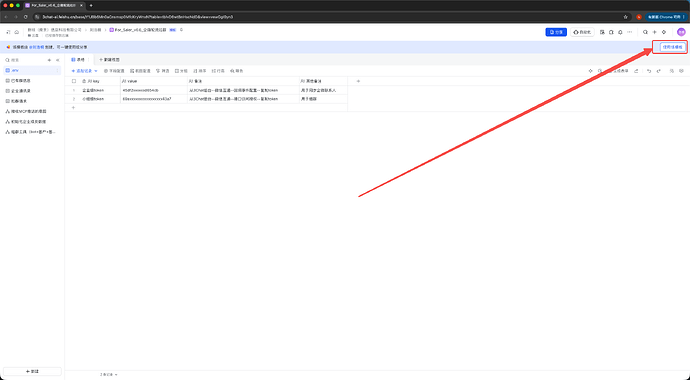Tick the select-all checkbox in the table header
The image size is (690, 380).
point(74,81)
